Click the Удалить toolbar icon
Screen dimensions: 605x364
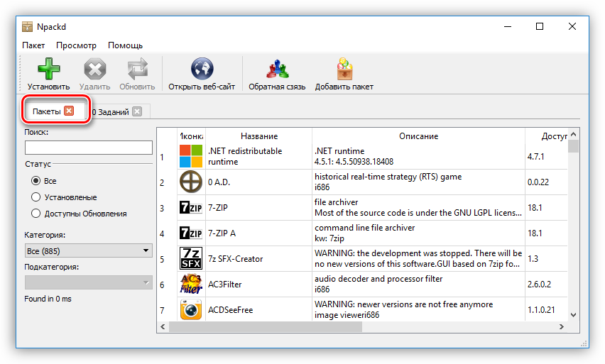click(94, 70)
